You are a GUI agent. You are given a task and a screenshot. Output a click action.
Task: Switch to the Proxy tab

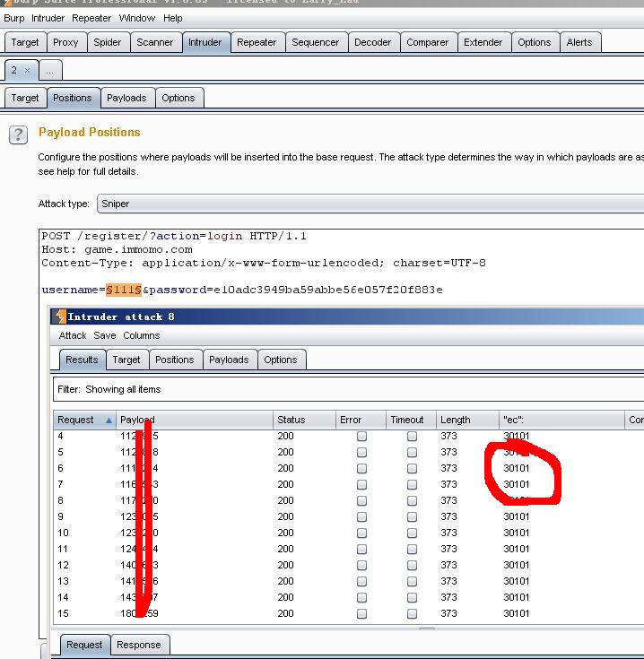[x=66, y=42]
